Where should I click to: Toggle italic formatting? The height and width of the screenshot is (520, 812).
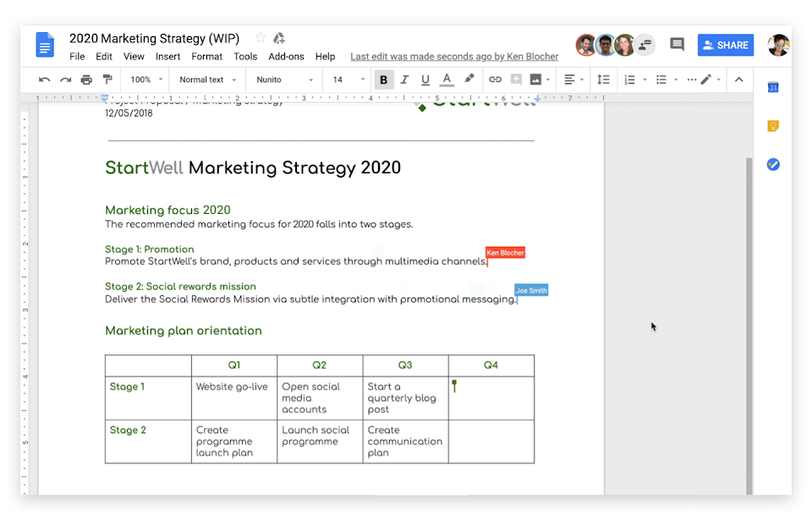click(404, 79)
